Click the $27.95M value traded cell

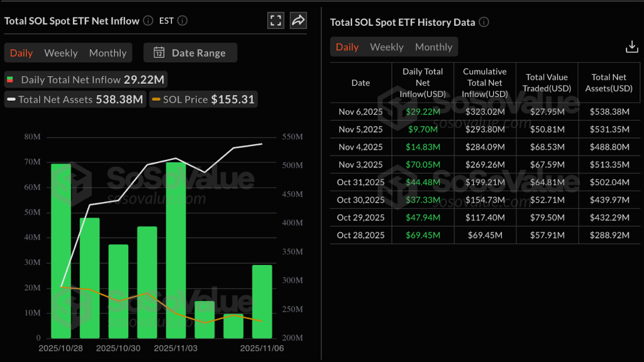coord(547,111)
